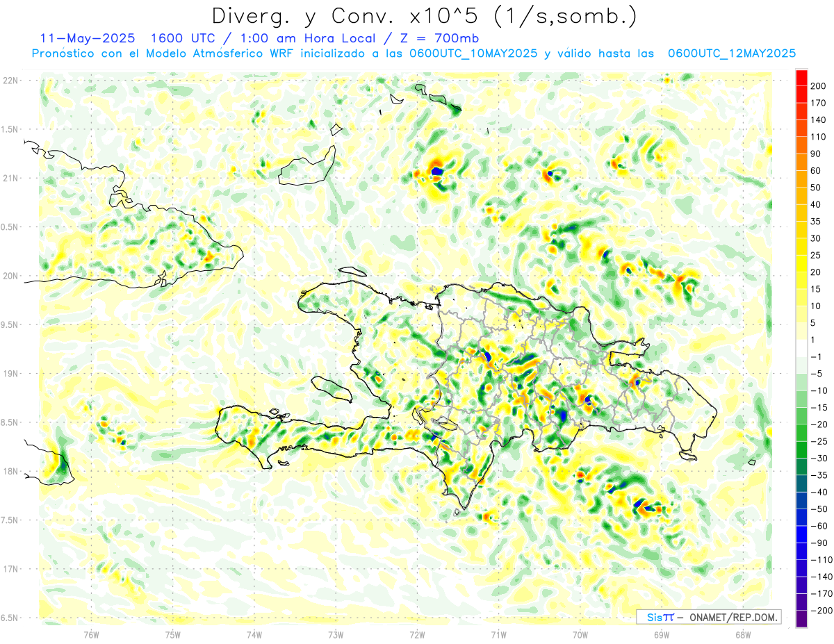
Task: Click the "170" color scale value
Action: click(x=818, y=103)
